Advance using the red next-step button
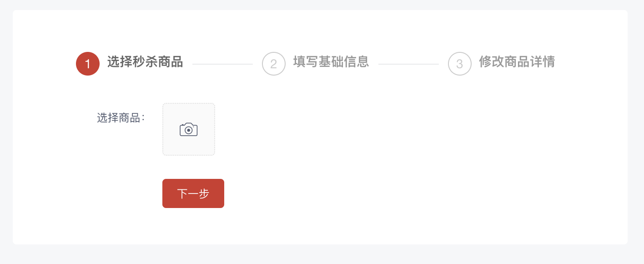 click(x=193, y=193)
